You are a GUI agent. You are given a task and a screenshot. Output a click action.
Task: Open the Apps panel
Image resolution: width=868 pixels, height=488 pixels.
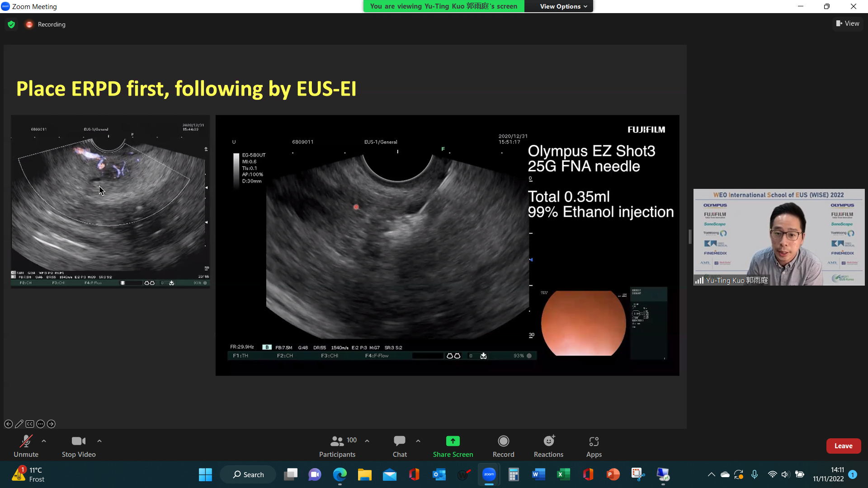(x=594, y=446)
